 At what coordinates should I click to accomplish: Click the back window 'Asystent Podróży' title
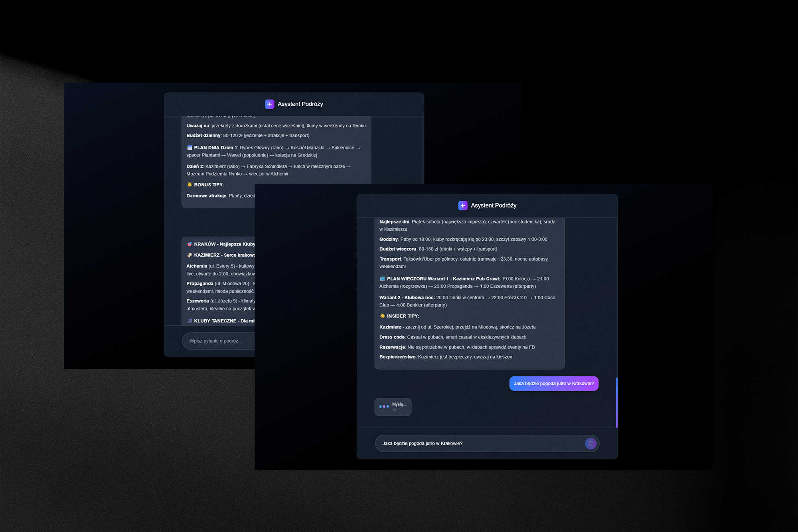tap(300, 104)
